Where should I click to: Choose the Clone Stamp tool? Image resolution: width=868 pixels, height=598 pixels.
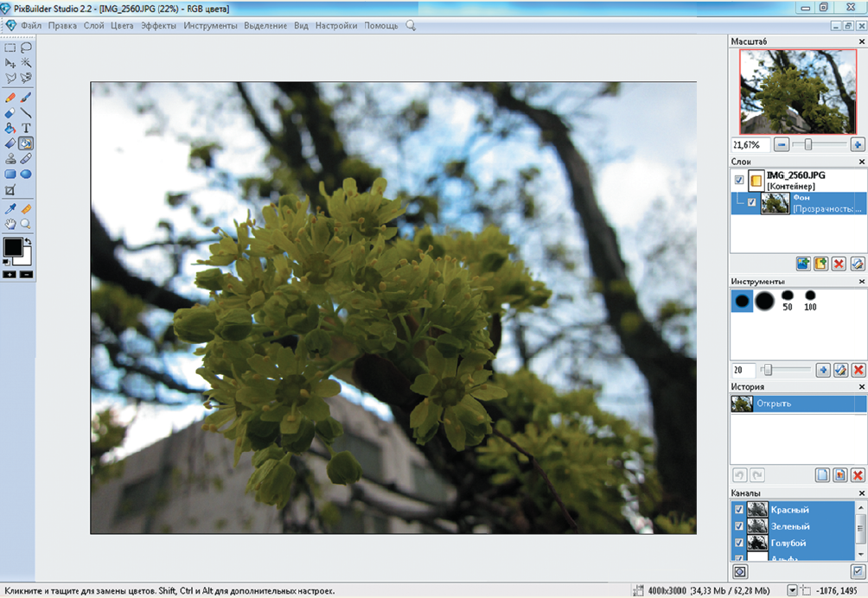(x=10, y=159)
